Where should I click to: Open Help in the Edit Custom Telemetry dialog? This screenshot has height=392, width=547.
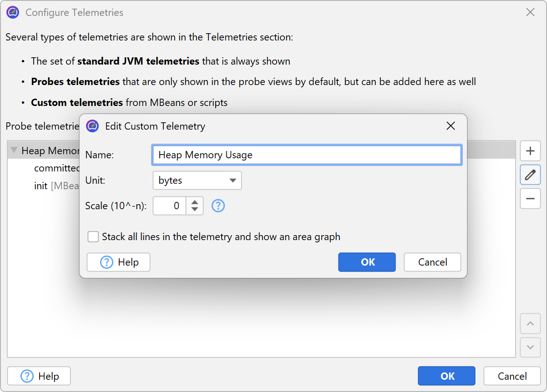coord(119,262)
